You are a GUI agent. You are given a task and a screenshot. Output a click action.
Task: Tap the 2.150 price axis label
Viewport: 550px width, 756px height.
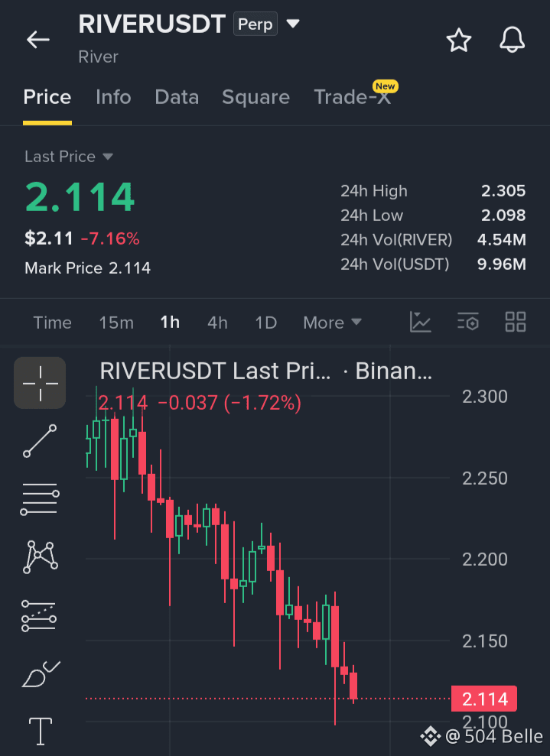tap(485, 641)
